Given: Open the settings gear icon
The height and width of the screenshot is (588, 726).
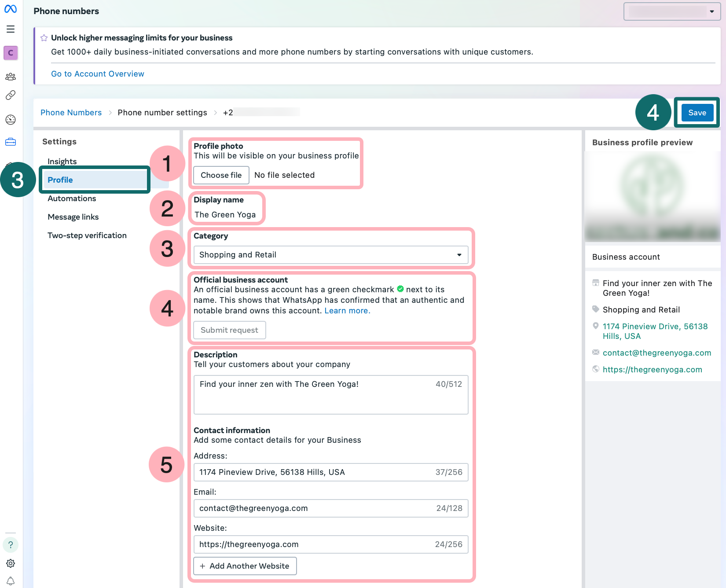Looking at the screenshot, I should (11, 563).
